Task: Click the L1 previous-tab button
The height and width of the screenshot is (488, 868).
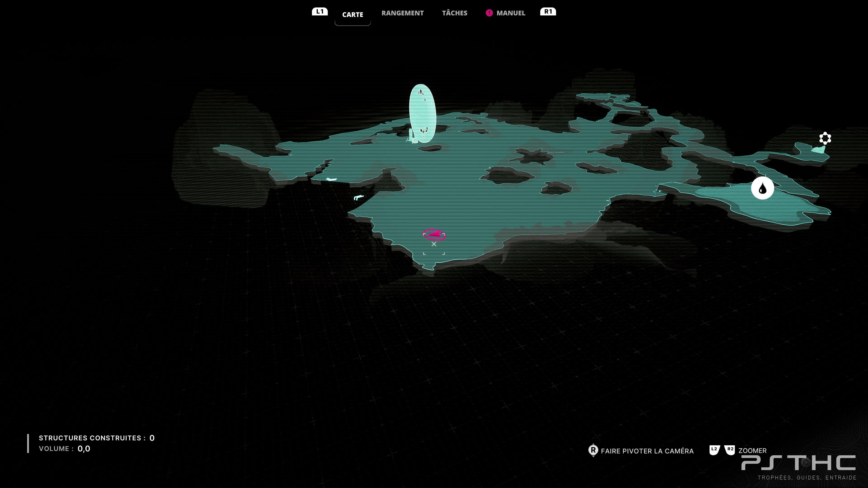Action: (x=320, y=12)
